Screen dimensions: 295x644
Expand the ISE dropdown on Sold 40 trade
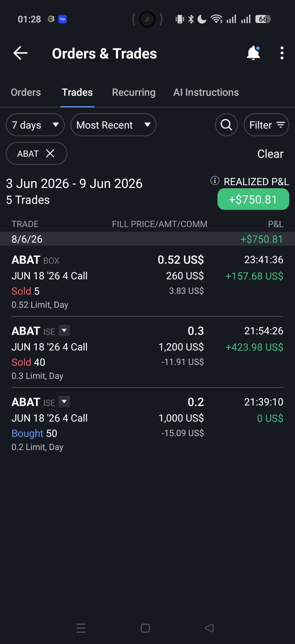coord(64,330)
